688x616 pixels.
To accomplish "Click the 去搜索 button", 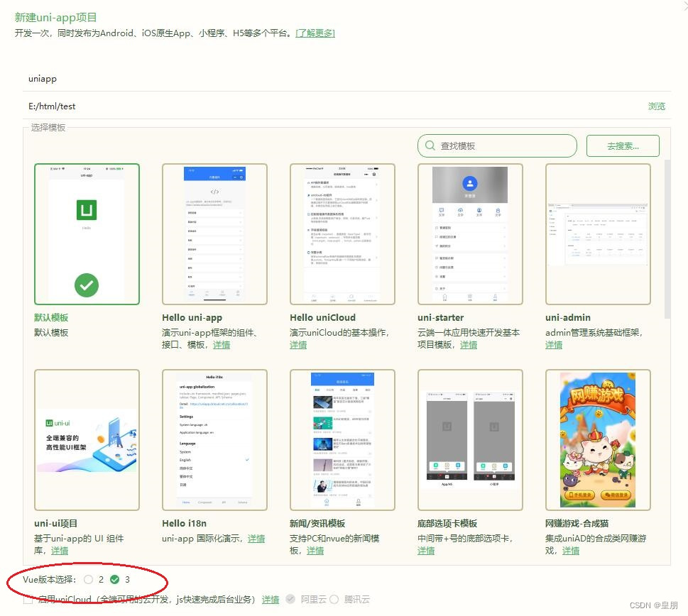I will pyautogui.click(x=622, y=145).
